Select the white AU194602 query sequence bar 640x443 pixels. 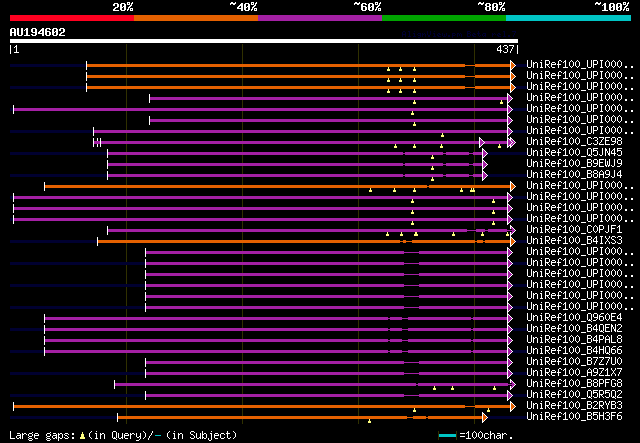[264, 41]
